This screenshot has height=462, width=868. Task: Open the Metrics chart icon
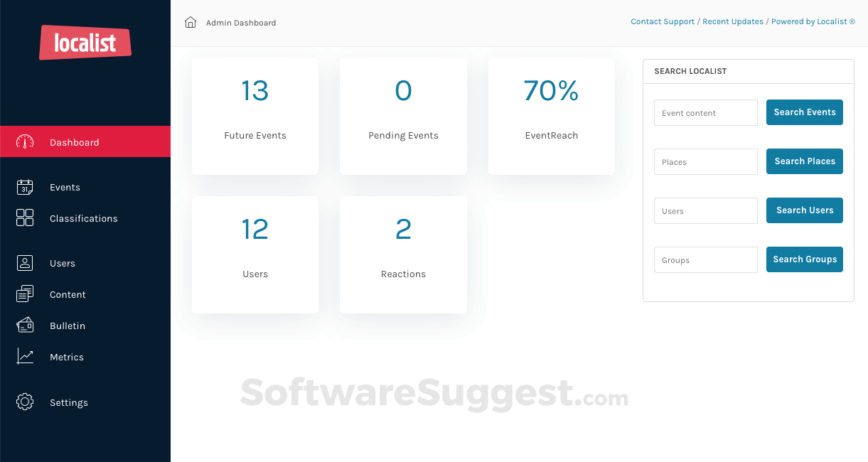[x=24, y=357]
